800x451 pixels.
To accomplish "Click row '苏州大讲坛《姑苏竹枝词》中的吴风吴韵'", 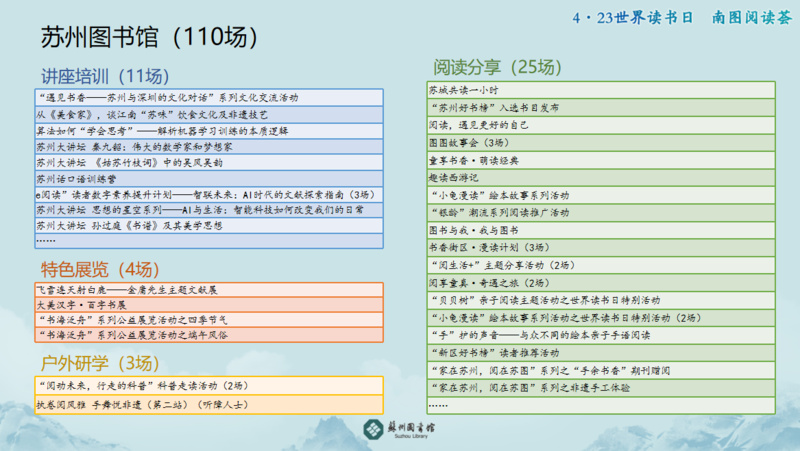I will (209, 162).
